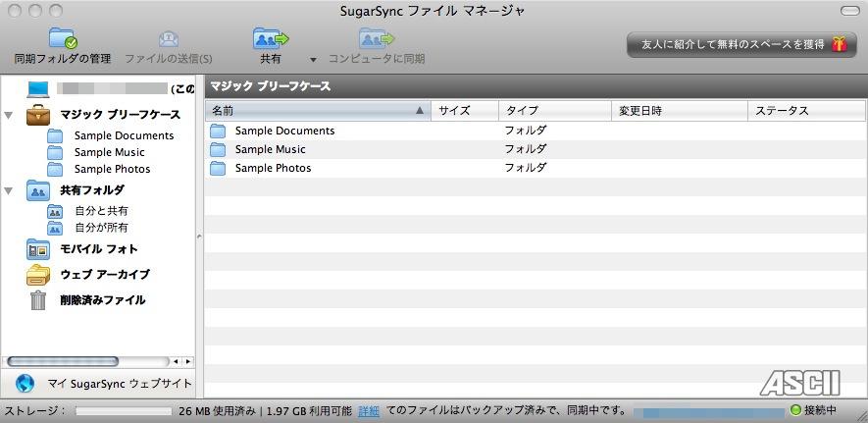Select Sample Documents folder icon in the list
This screenshot has width=868, height=423.
tap(218, 132)
